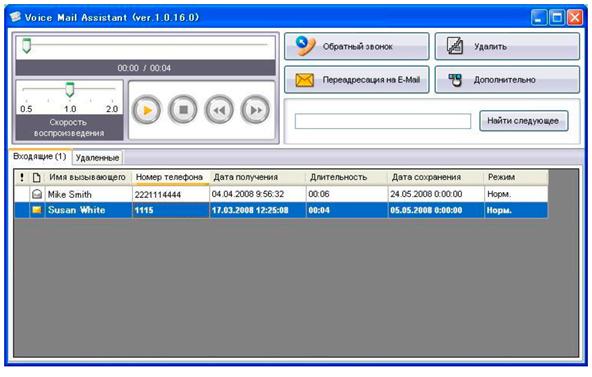This screenshot has width=592, height=377.
Task: Click duration 00:04 in Susan White row
Action: [x=319, y=210]
